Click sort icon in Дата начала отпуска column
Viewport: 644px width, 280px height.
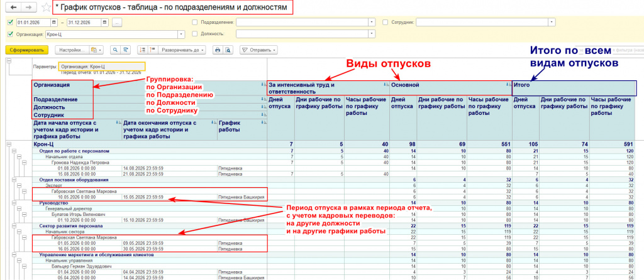coord(119,122)
